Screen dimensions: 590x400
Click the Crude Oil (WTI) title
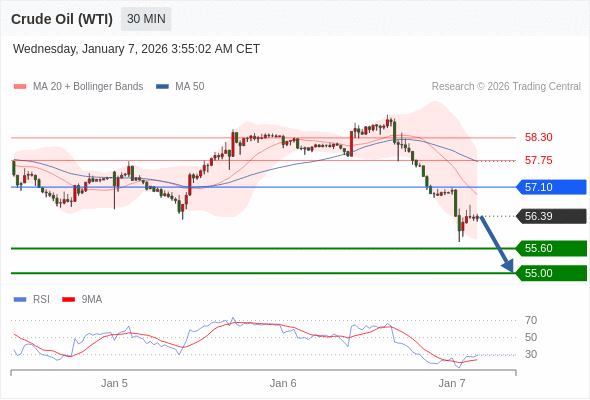click(x=62, y=19)
